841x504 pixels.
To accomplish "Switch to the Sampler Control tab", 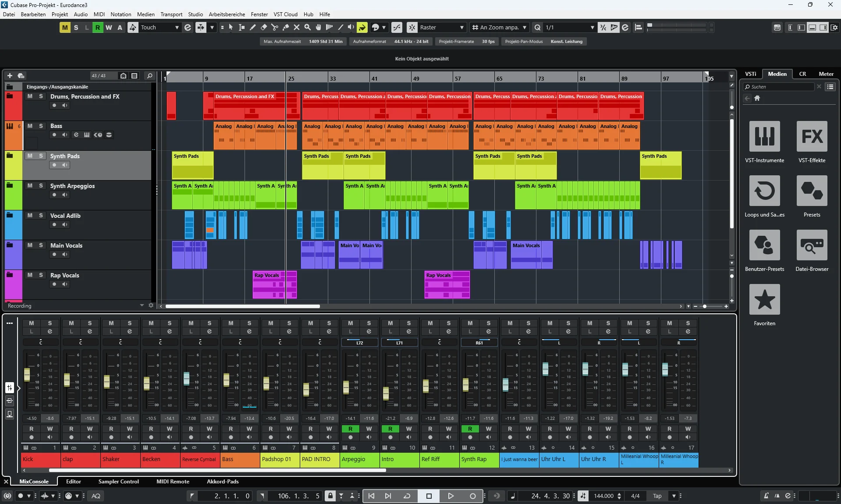I will click(118, 482).
